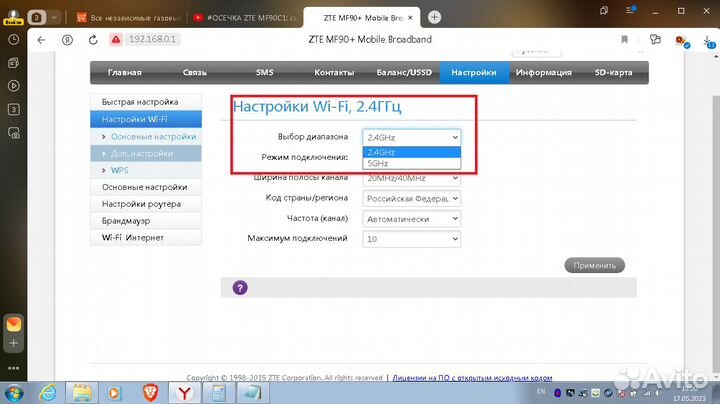Open the history clock icon in sidebar
The image size is (720, 404).
coord(14,39)
